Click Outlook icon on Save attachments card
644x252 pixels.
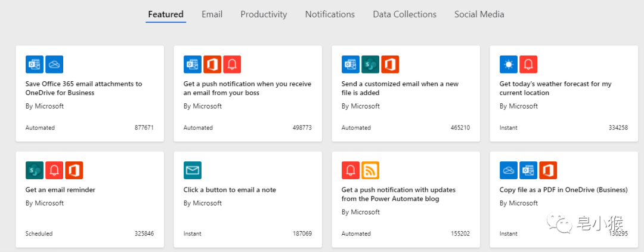pyautogui.click(x=35, y=64)
